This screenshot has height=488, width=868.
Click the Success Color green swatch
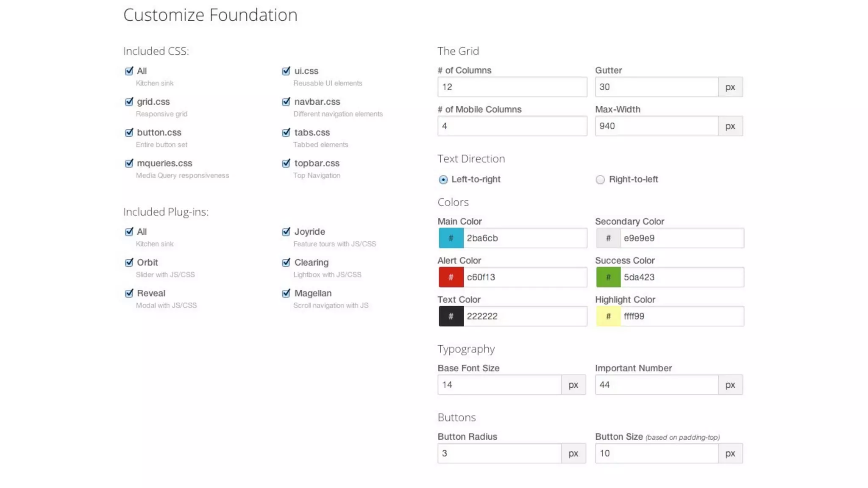pos(608,277)
